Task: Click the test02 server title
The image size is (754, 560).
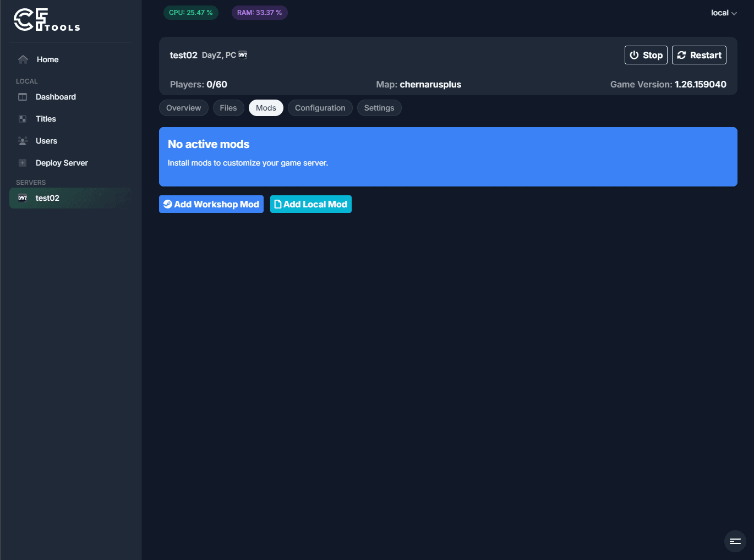Action: [184, 55]
